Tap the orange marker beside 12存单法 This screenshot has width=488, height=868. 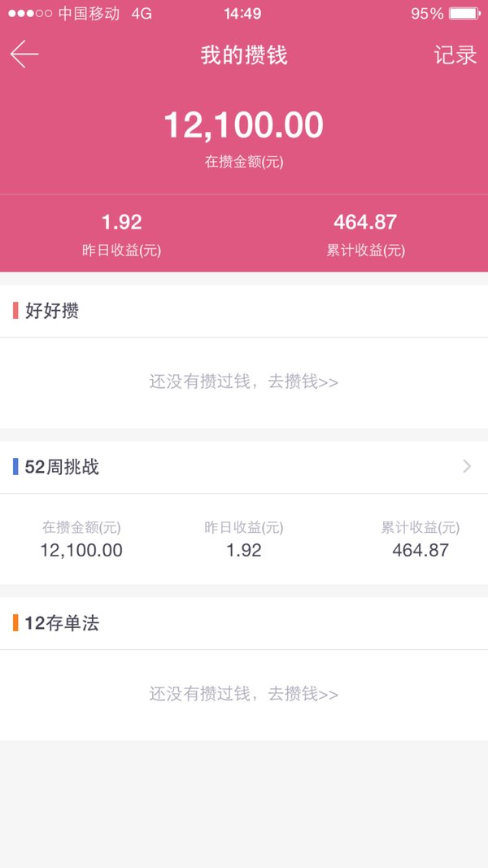[x=15, y=623]
